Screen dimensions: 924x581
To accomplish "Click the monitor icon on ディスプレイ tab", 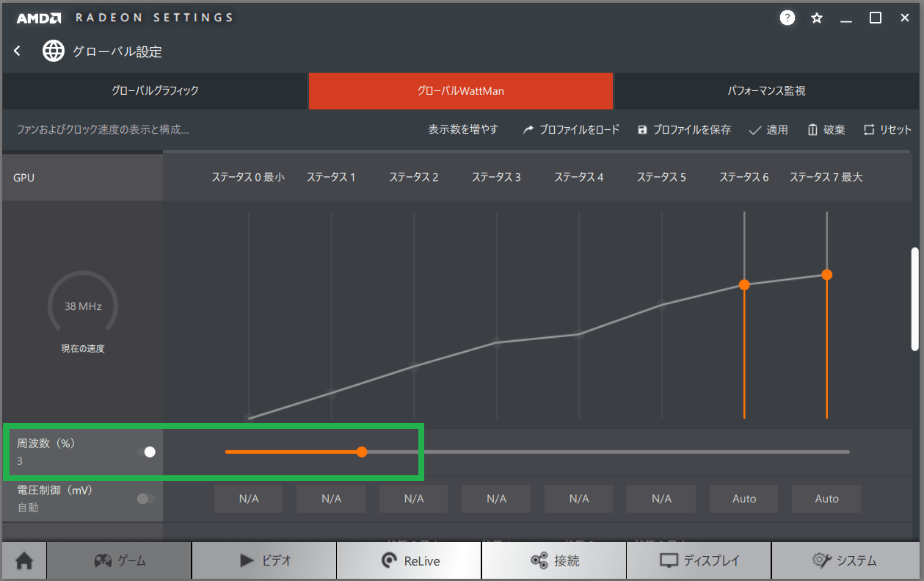I will pos(669,561).
